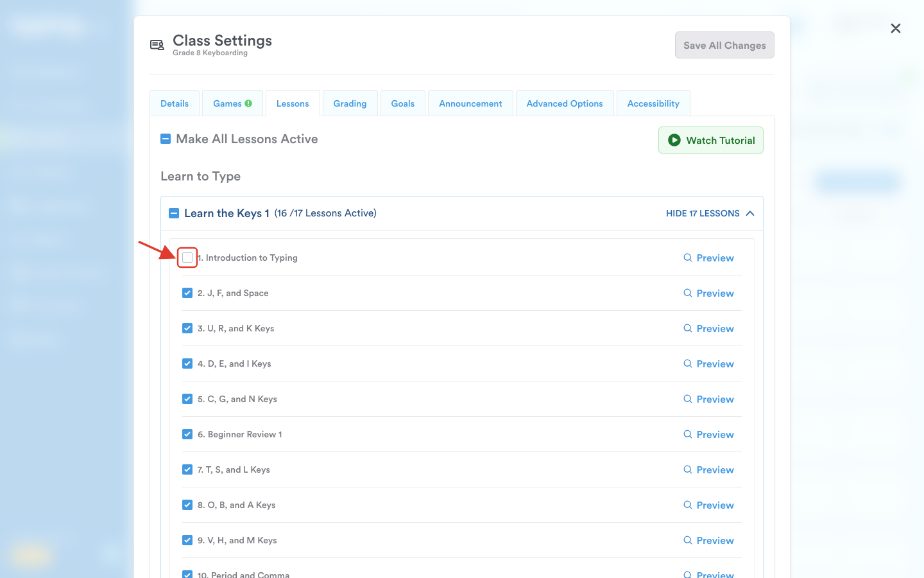Click the 'Learn the Keys 1' heading
Viewport: 924px width, 578px height.
[227, 213]
